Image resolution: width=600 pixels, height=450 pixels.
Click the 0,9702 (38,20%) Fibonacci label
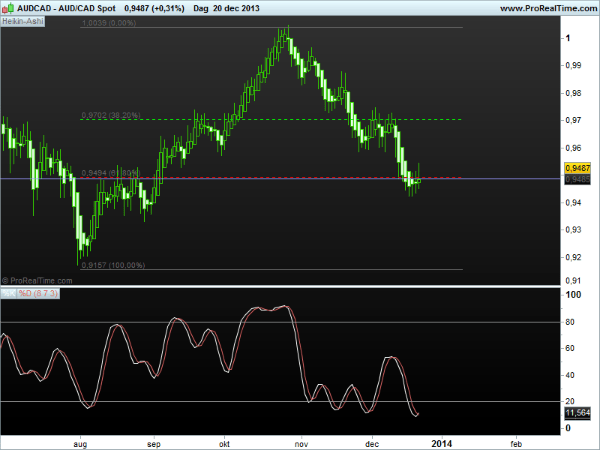[111, 115]
